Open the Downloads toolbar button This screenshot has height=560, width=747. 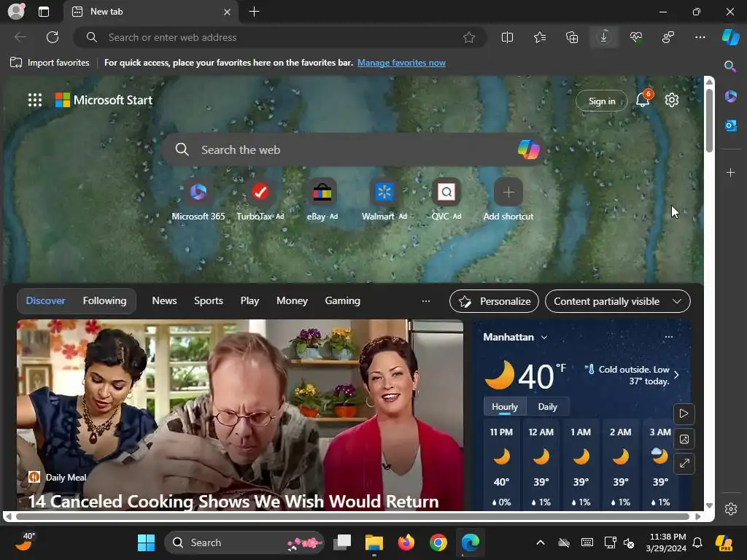tap(603, 37)
